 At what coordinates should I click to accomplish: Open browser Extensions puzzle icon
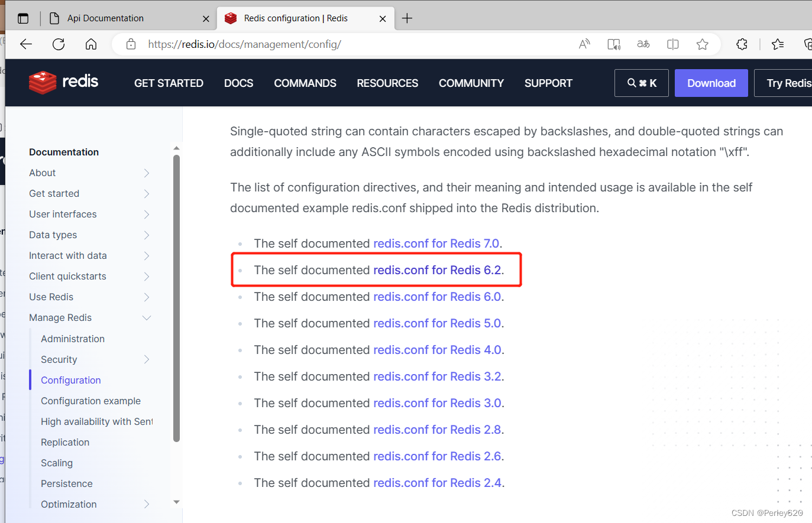click(x=742, y=44)
